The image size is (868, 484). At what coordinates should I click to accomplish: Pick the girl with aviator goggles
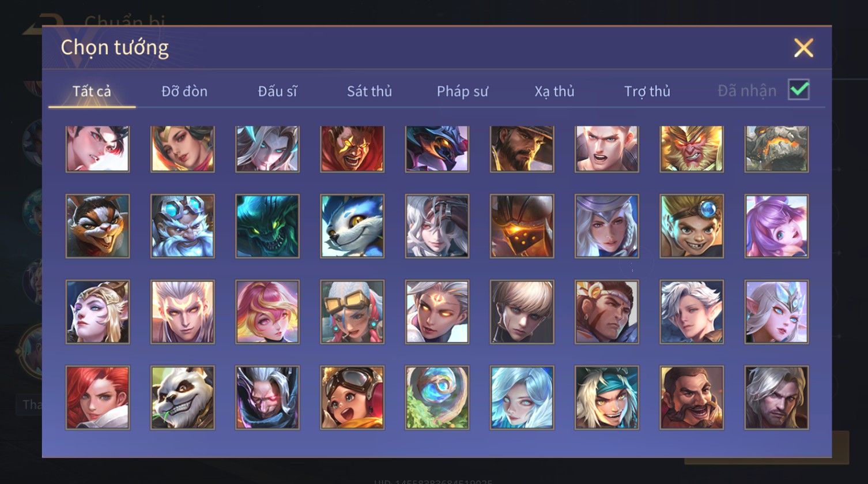(x=352, y=397)
